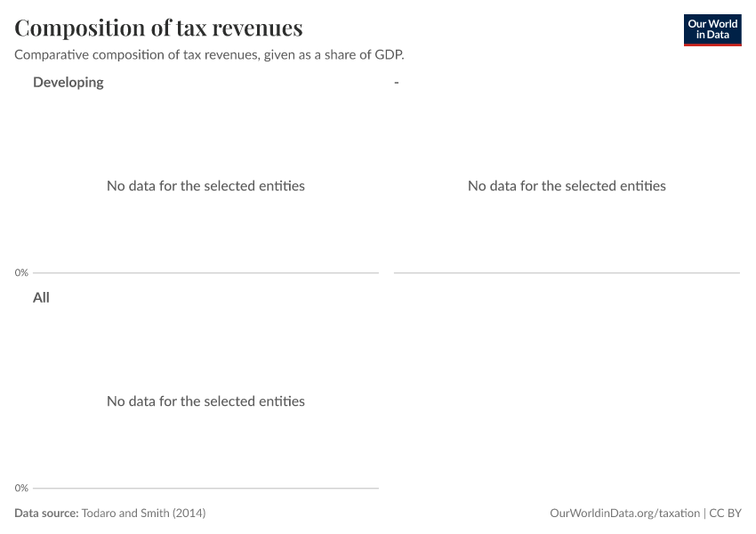Viewport: 756px width, 534px height.
Task: Click the 'Data source:' label
Action: point(46,514)
